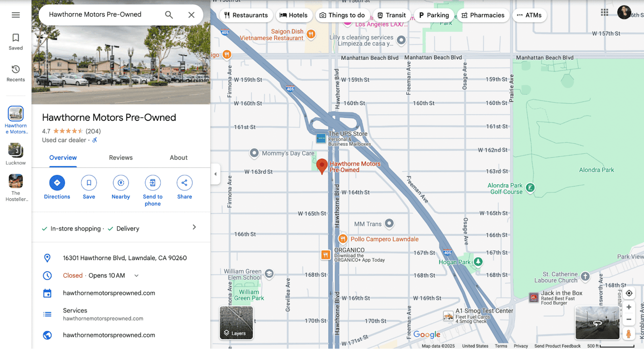Filter map by Transit

click(392, 15)
